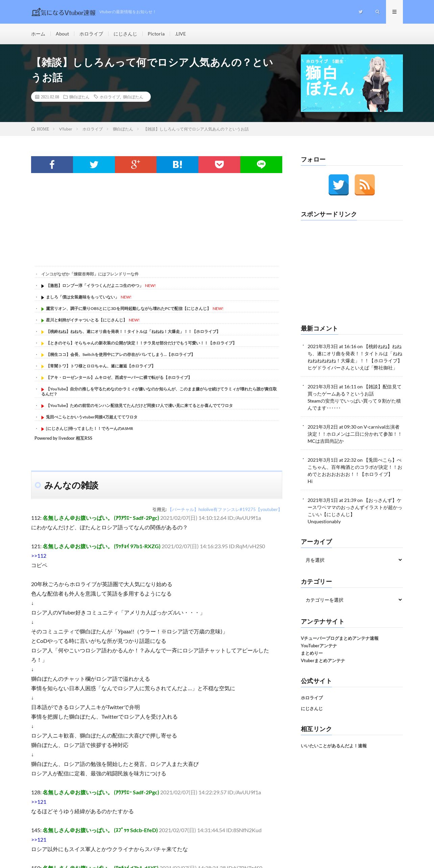Open the カテゴリーを選択 dropdown
The width and height of the screenshot is (434, 868).
pos(352,600)
